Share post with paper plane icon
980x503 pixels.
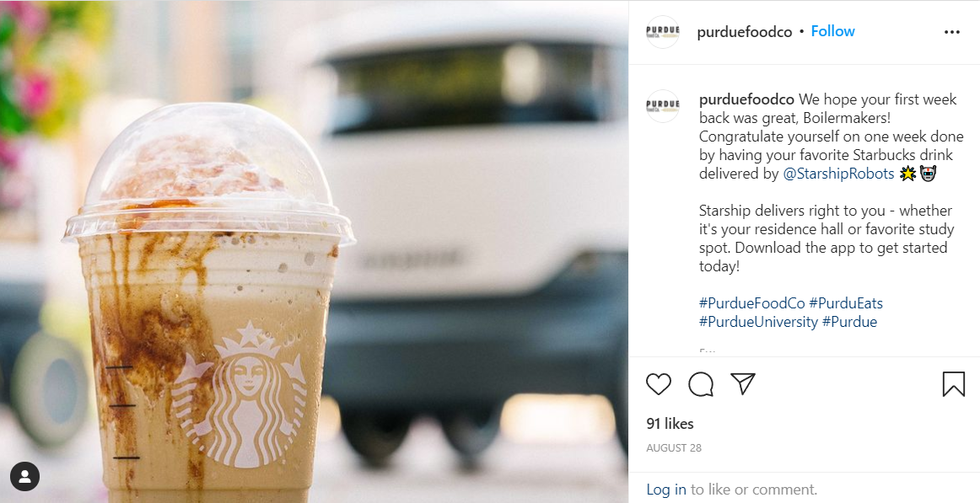click(x=743, y=383)
